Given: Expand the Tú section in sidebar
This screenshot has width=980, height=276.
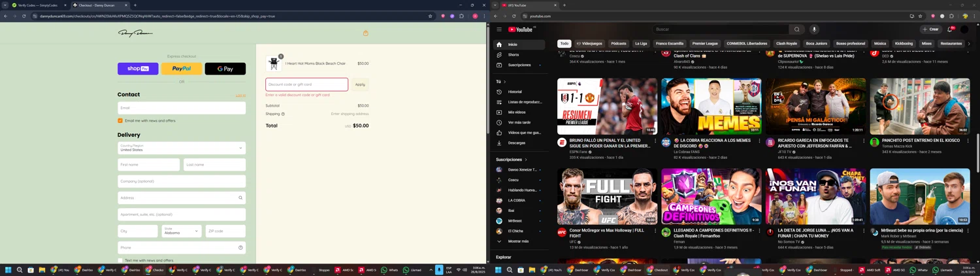Looking at the screenshot, I should 500,82.
